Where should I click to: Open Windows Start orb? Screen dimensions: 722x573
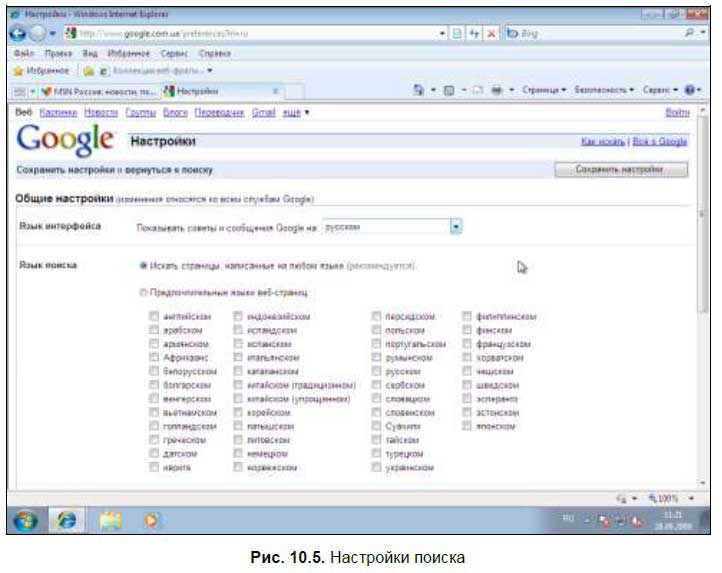pos(26,521)
